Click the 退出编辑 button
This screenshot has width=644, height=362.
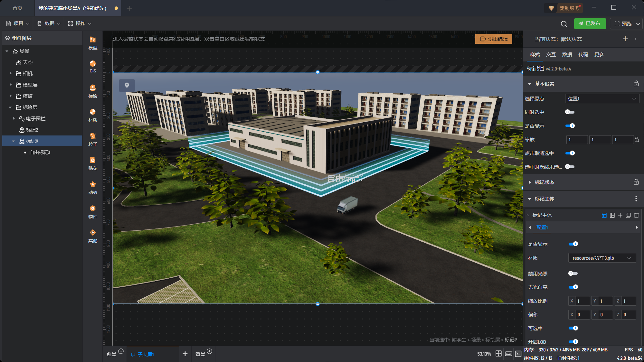point(494,39)
